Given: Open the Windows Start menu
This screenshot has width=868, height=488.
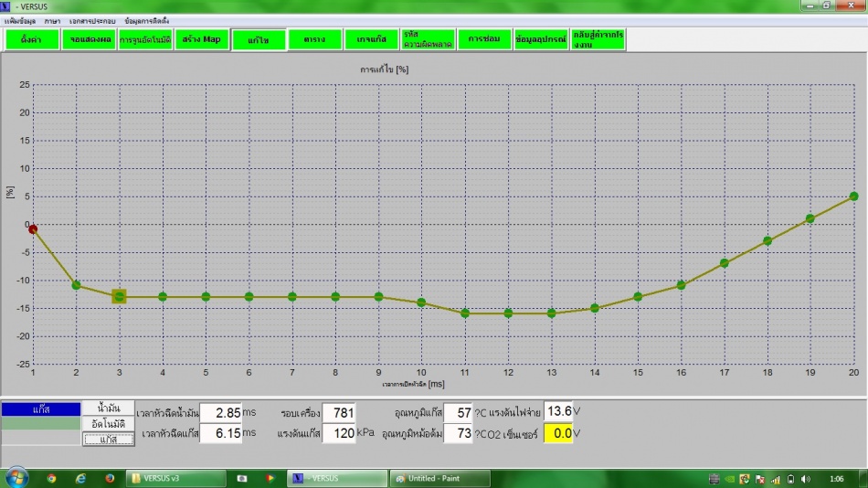Looking at the screenshot, I should [16, 478].
